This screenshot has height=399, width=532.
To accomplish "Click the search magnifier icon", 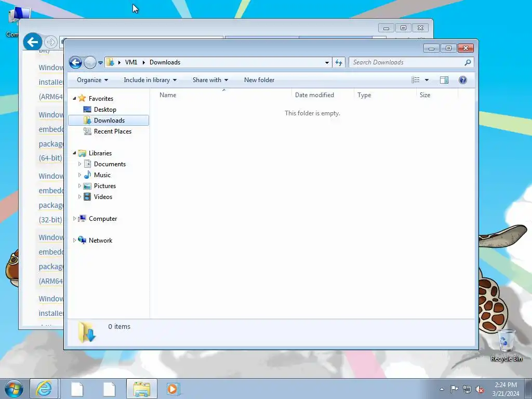I will 468,62.
